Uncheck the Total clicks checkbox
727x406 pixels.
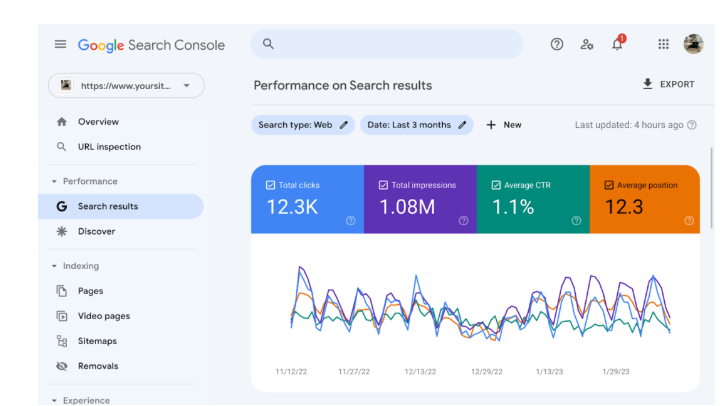click(270, 185)
